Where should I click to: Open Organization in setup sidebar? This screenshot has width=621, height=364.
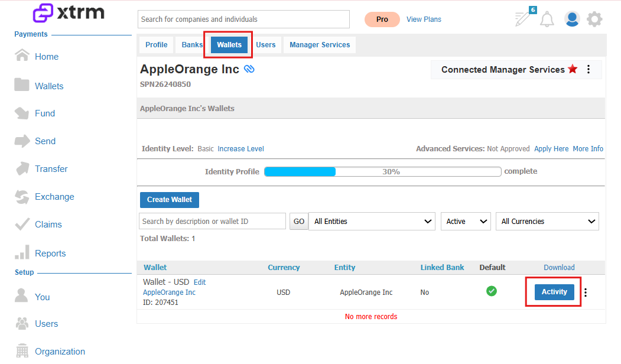[x=60, y=352]
